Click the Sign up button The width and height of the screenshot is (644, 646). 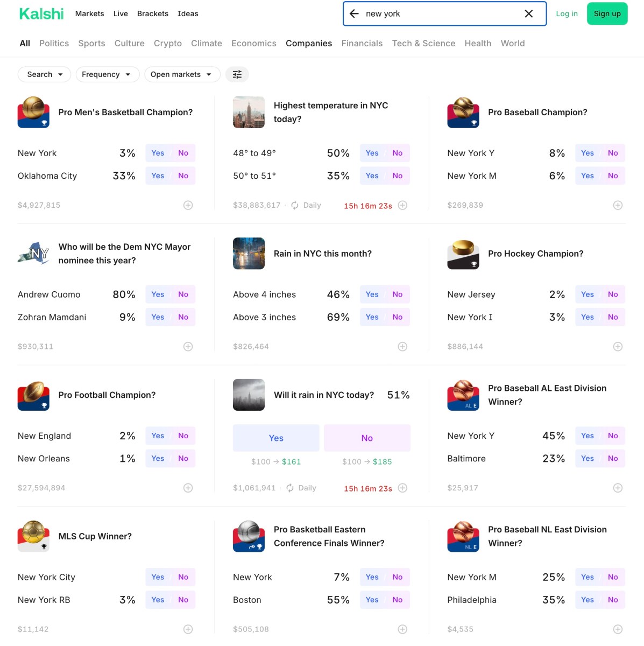pyautogui.click(x=607, y=13)
